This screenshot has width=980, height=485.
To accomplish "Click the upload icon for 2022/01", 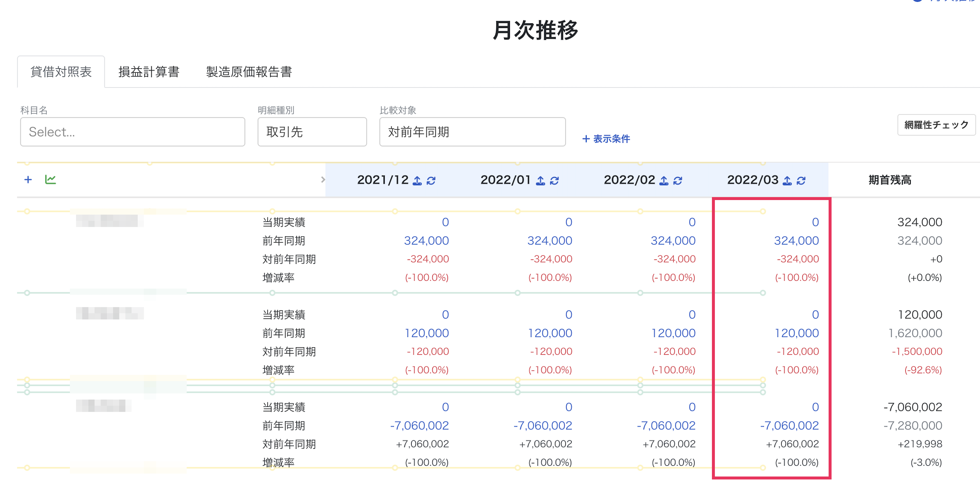I will tap(541, 180).
